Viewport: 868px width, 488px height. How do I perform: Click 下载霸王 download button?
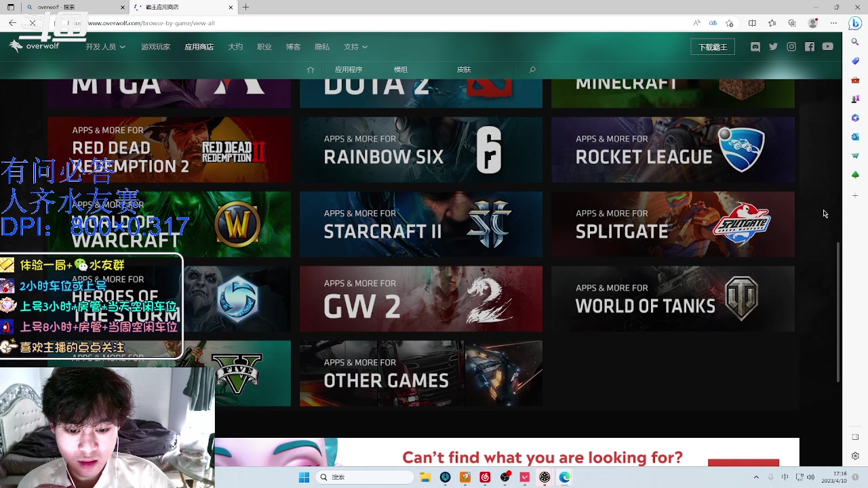tap(713, 47)
